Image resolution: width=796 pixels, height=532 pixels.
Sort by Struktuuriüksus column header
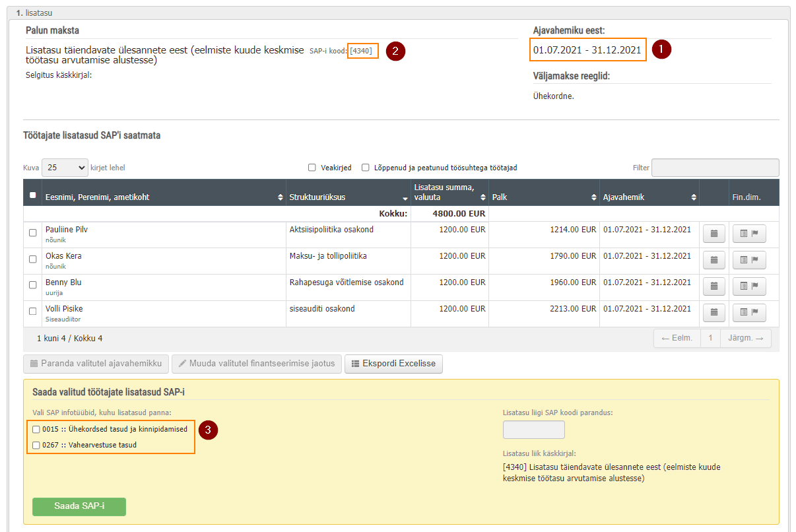[x=348, y=197]
